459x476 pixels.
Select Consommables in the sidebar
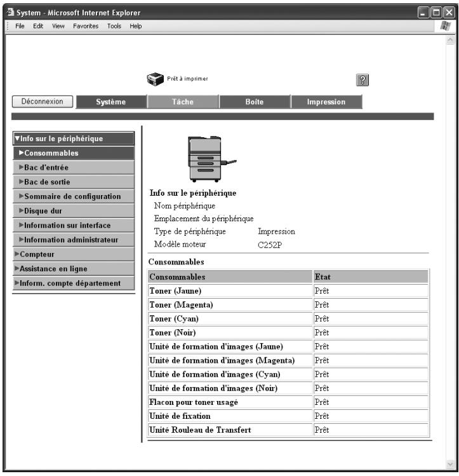coord(74,153)
